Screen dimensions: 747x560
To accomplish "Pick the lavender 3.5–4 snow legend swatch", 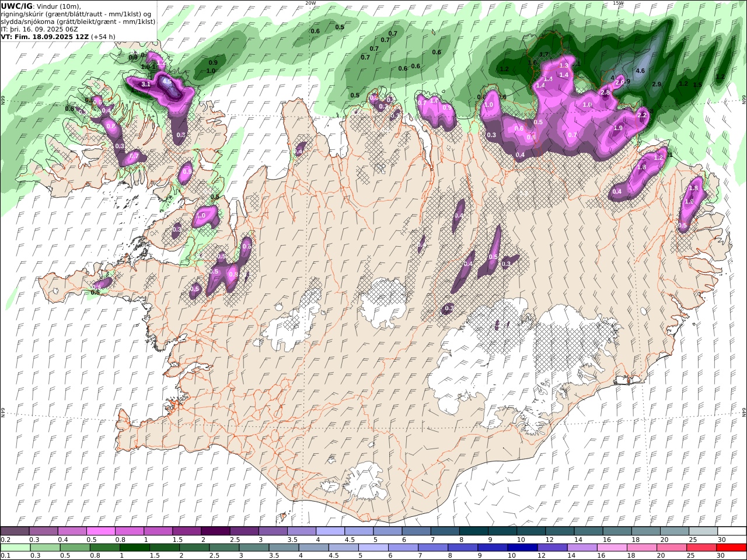I will [301, 531].
